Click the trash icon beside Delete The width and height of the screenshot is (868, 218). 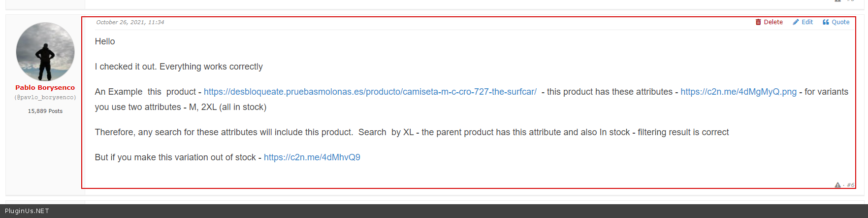[758, 22]
